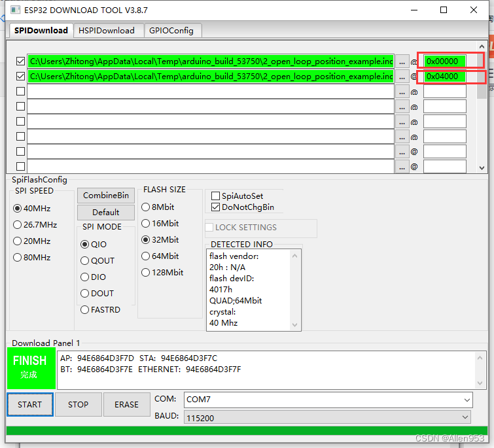Select the SPIDownload tab
Viewport: 494px width, 448px height.
tap(41, 30)
